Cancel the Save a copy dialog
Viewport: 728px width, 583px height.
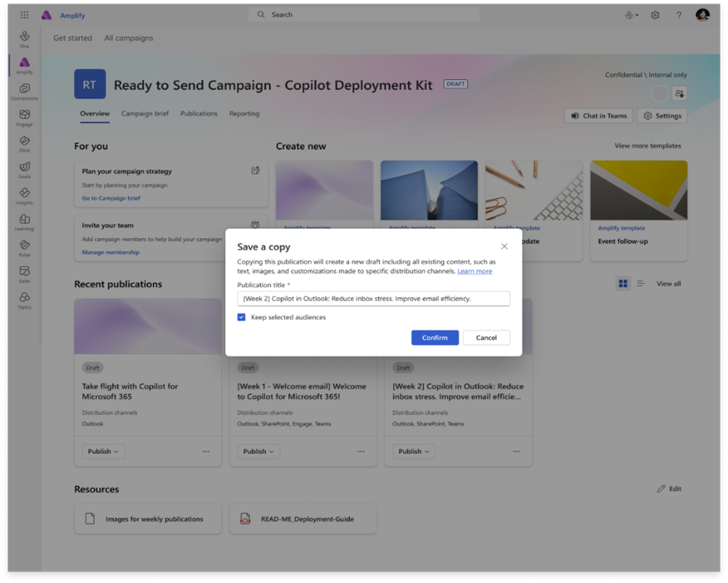(x=486, y=337)
